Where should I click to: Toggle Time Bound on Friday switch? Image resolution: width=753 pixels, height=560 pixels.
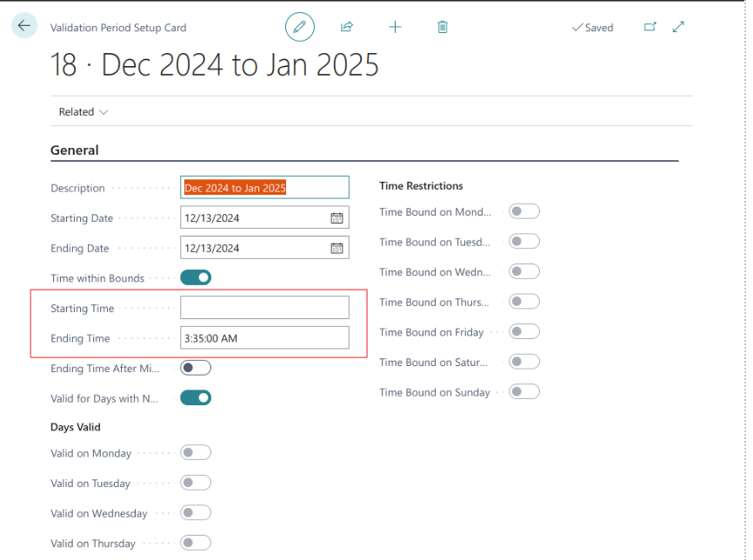click(x=524, y=331)
